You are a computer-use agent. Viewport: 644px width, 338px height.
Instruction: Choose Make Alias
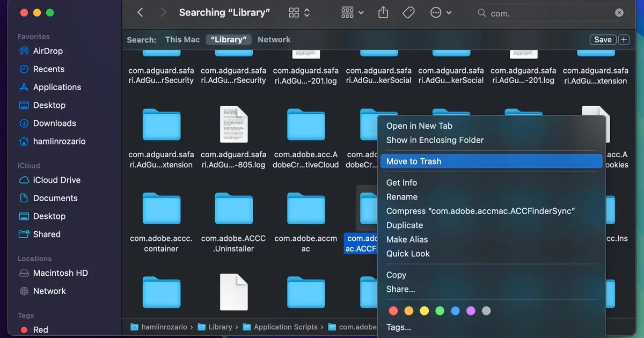pos(407,240)
